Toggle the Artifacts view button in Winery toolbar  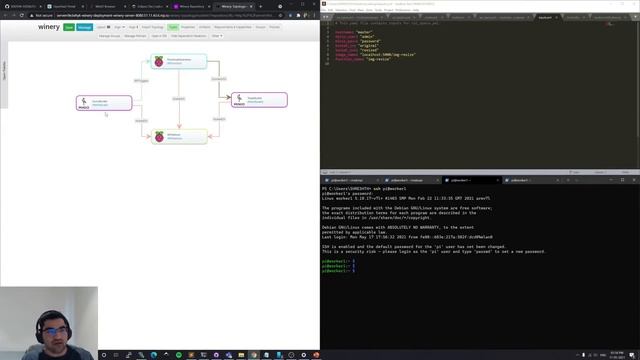tap(204, 27)
